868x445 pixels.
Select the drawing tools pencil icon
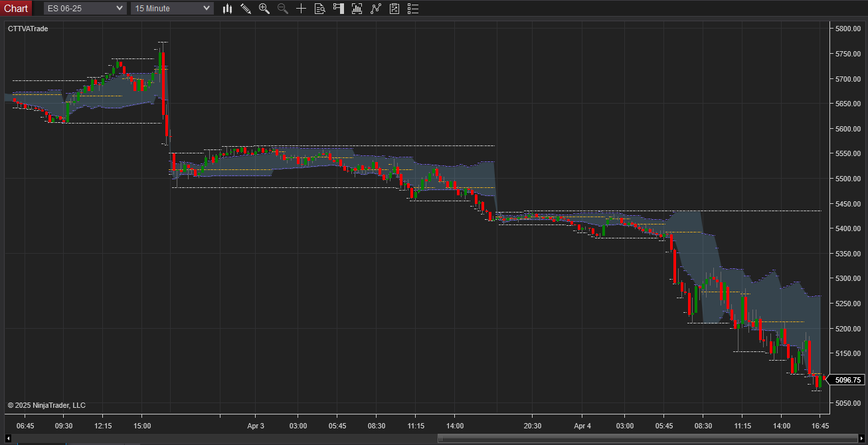pyautogui.click(x=246, y=9)
